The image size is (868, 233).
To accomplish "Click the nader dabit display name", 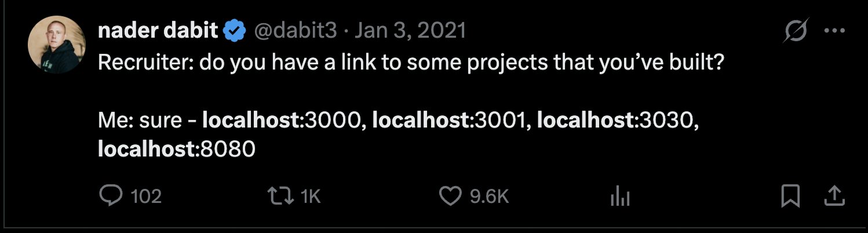I will pyautogui.click(x=158, y=30).
